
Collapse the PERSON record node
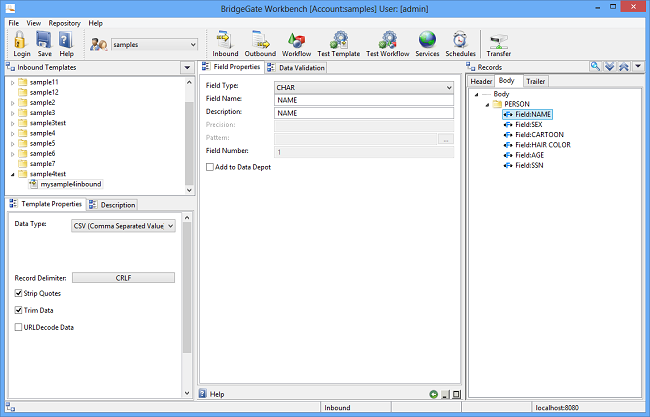point(487,104)
